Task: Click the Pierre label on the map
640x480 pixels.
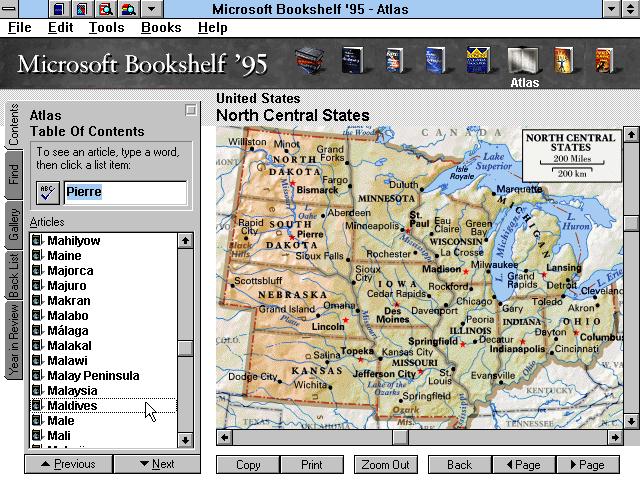Action: 310,234
